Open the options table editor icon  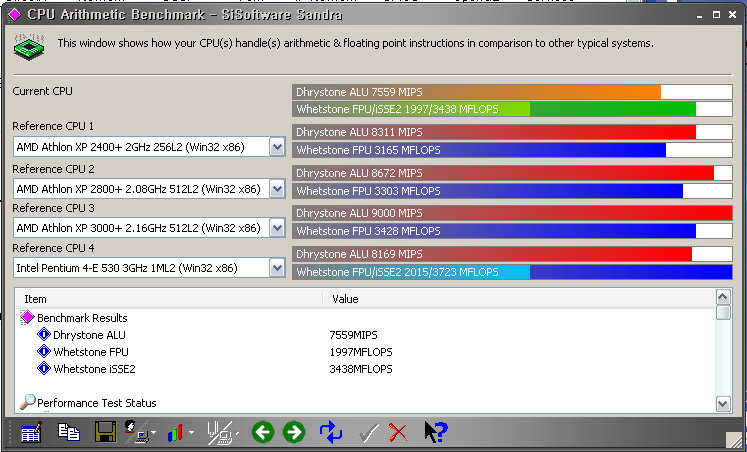(x=31, y=432)
